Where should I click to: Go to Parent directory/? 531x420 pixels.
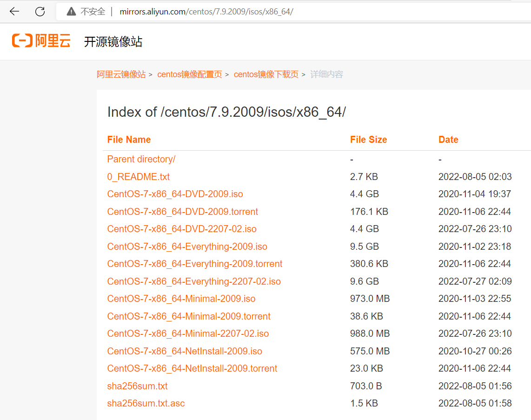pos(141,159)
